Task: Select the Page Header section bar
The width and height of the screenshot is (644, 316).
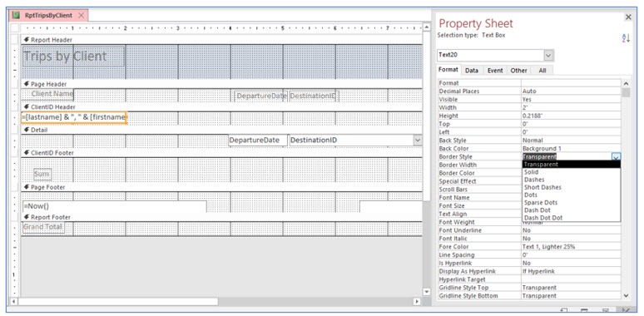Action: [222, 84]
